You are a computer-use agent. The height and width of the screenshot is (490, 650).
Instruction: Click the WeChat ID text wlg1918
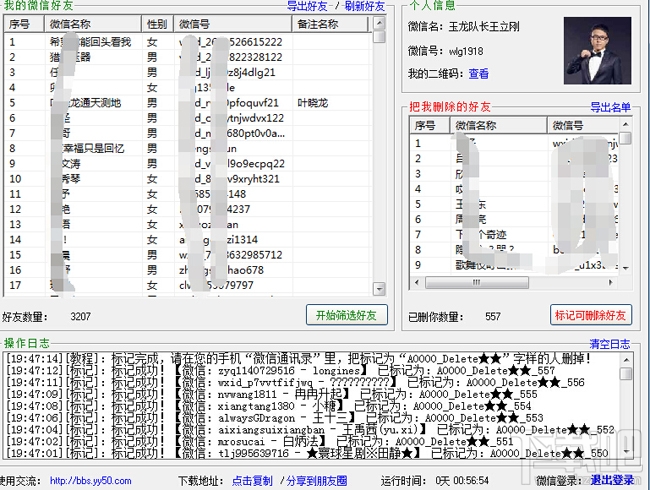click(466, 51)
